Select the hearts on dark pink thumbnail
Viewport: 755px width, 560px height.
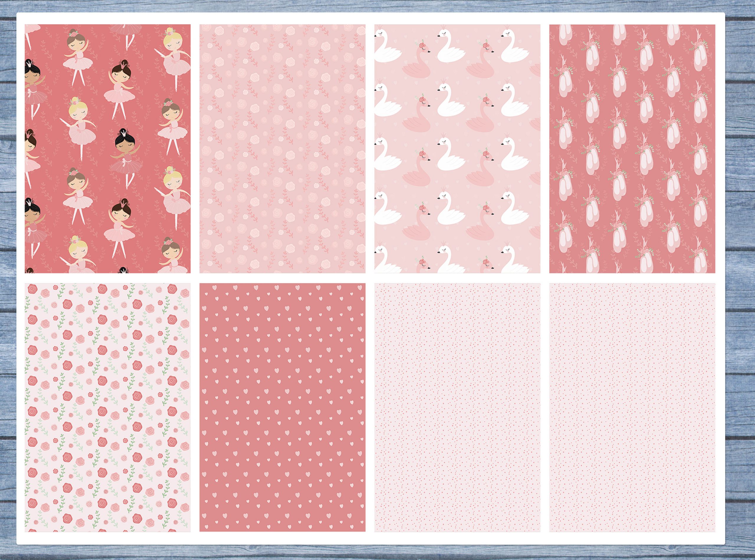coord(282,407)
